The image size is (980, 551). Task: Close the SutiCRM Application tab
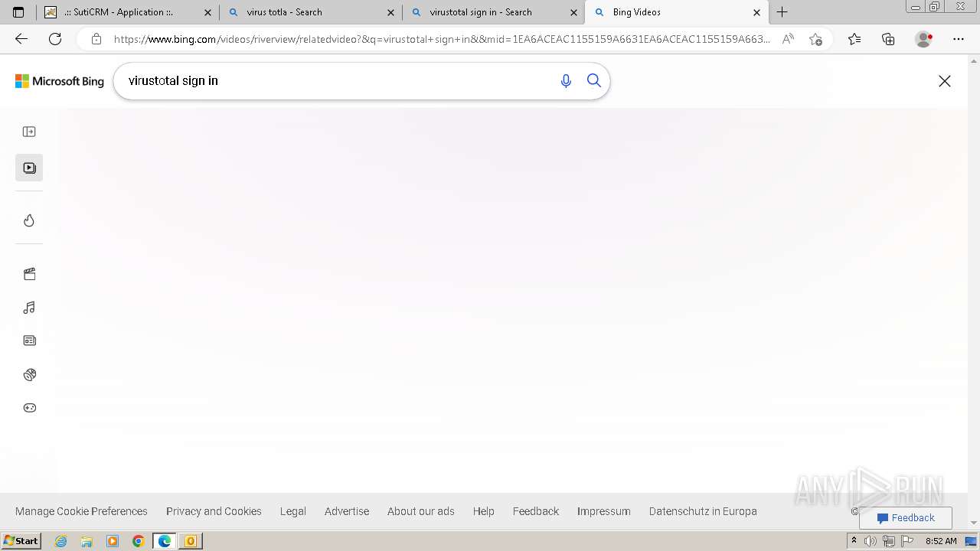click(x=207, y=12)
